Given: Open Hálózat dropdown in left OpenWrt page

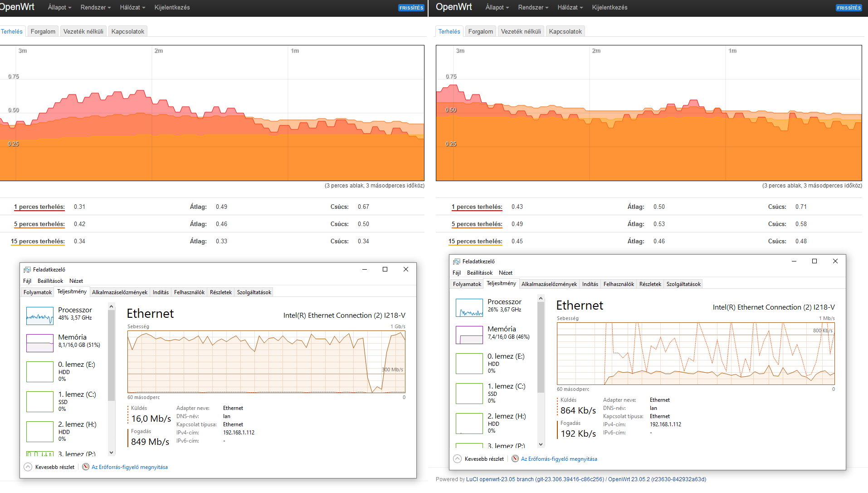Looking at the screenshot, I should click(132, 7).
